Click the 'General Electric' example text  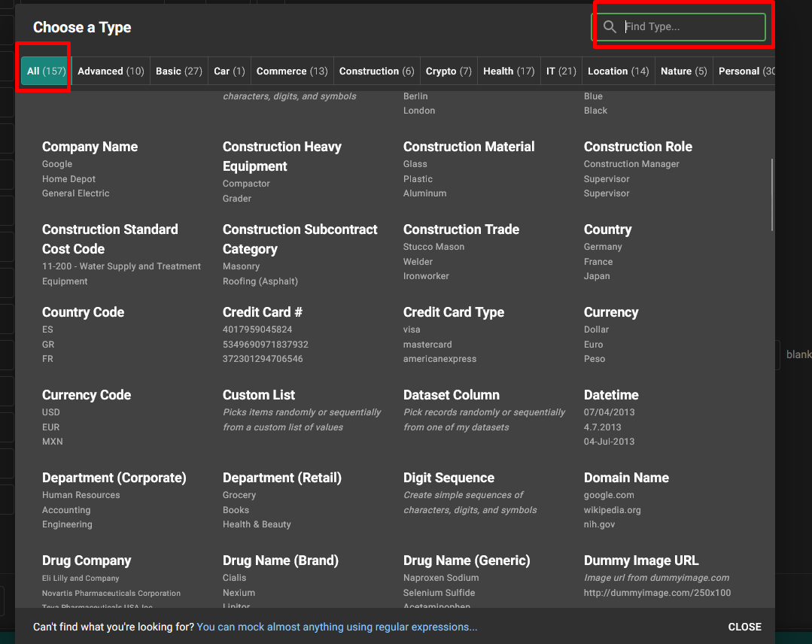click(75, 193)
